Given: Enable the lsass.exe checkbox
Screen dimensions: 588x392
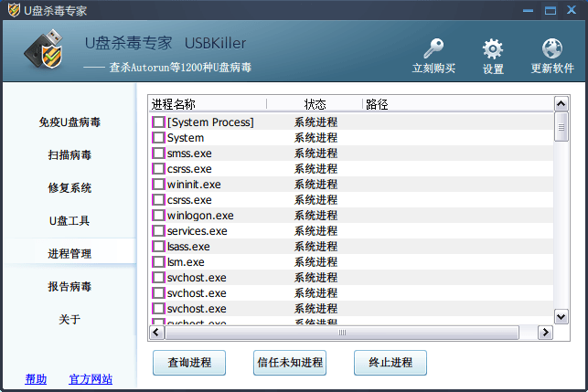Looking at the screenshot, I should 158,247.
